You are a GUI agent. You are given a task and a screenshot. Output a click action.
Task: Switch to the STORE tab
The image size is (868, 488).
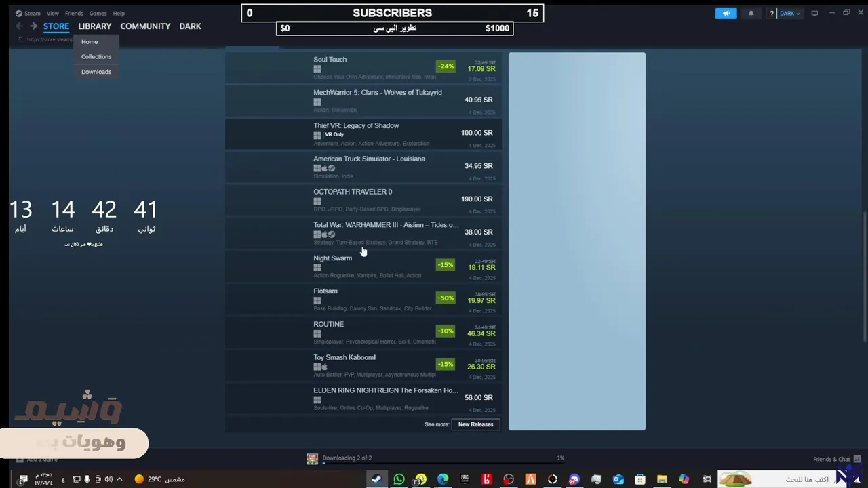click(56, 26)
